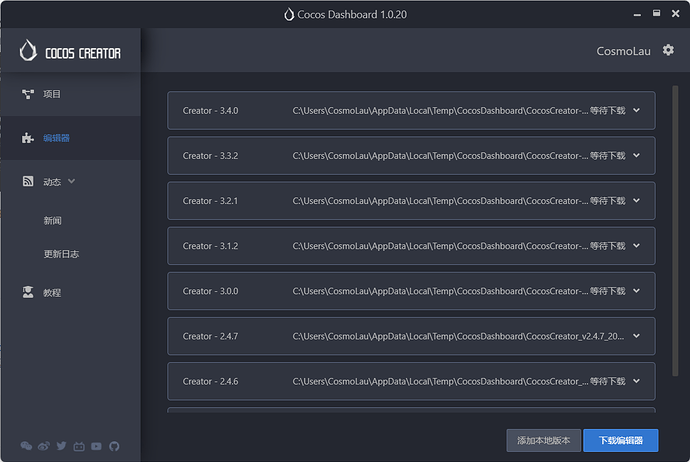The image size is (690, 462).
Task: Click 添加本地版本 button
Action: pos(543,440)
